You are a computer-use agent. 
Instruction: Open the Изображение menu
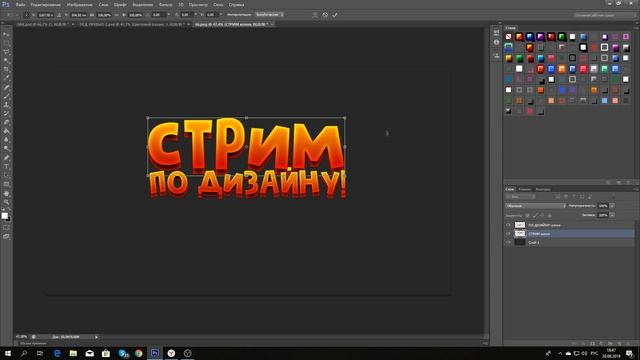click(x=79, y=5)
